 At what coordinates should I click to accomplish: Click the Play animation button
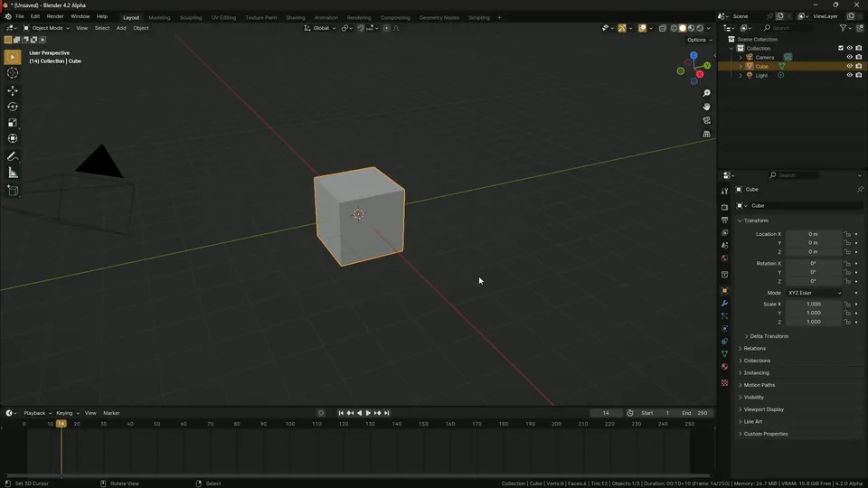pyautogui.click(x=368, y=413)
